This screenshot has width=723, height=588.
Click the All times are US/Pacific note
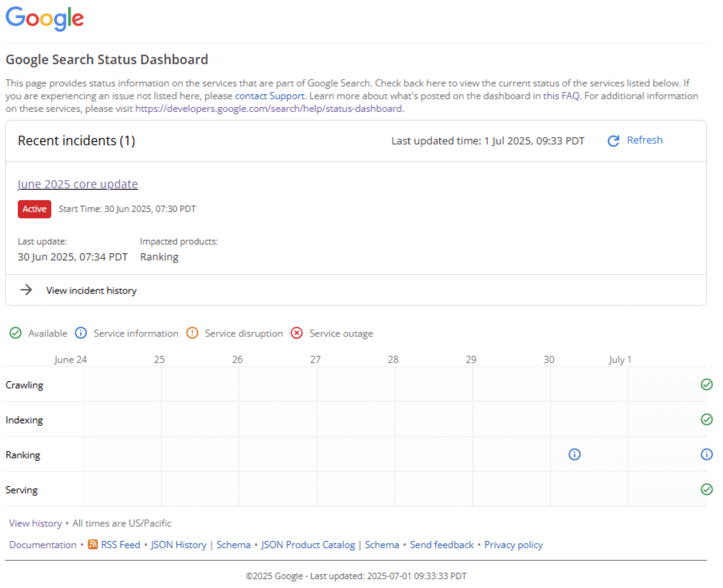point(122,523)
